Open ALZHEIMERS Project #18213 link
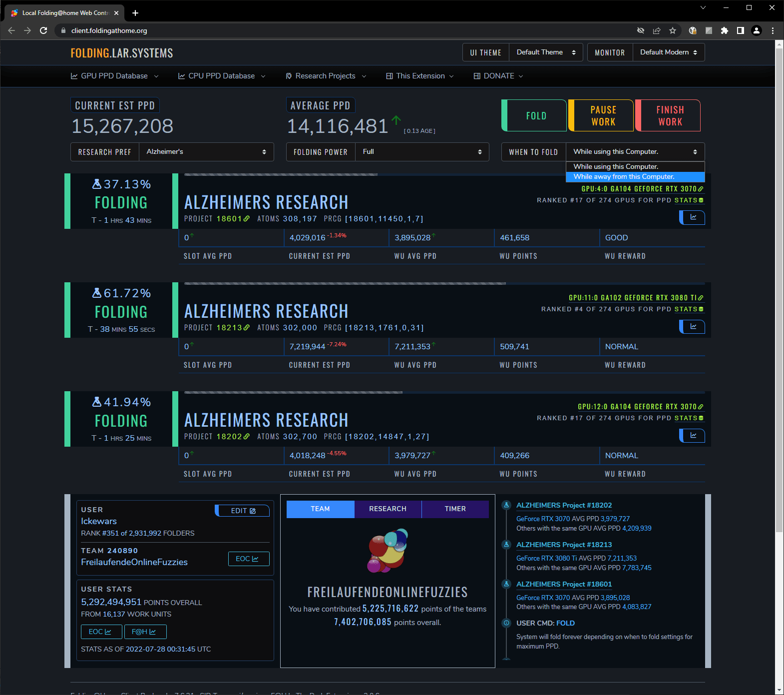Screen dimensions: 784x695 pyautogui.click(x=564, y=545)
